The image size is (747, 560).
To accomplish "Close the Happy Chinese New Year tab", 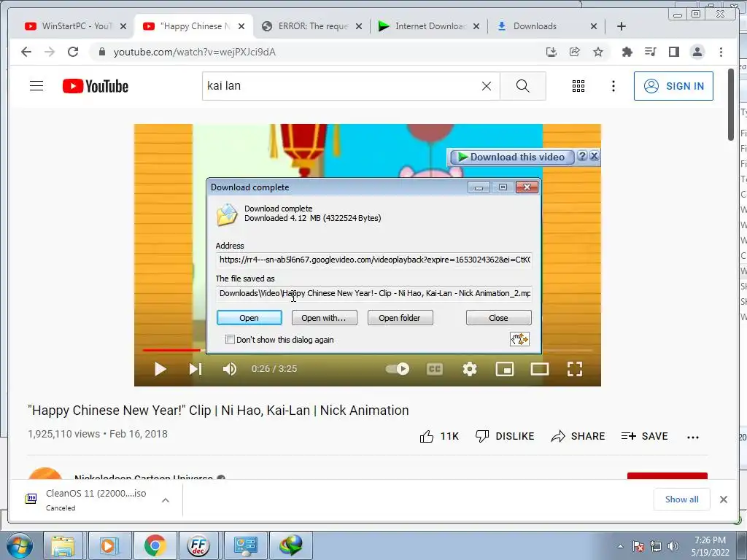I will click(x=241, y=26).
